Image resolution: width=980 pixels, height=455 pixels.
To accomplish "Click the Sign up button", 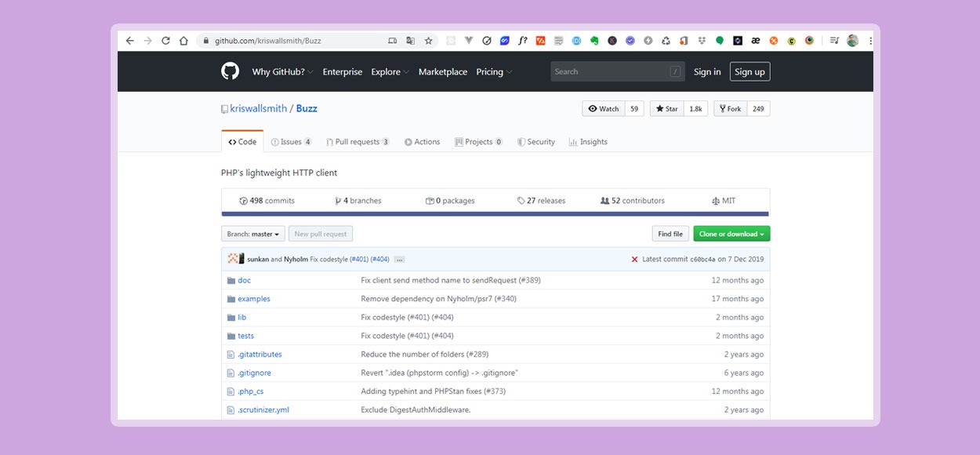I will 750,71.
